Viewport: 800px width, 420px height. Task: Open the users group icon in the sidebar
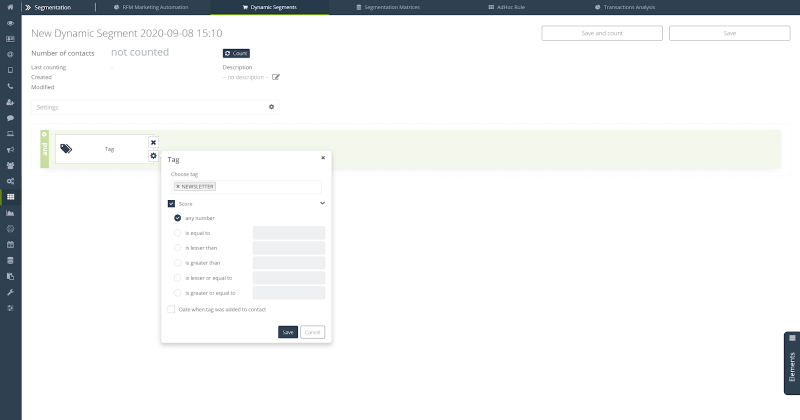(10, 165)
